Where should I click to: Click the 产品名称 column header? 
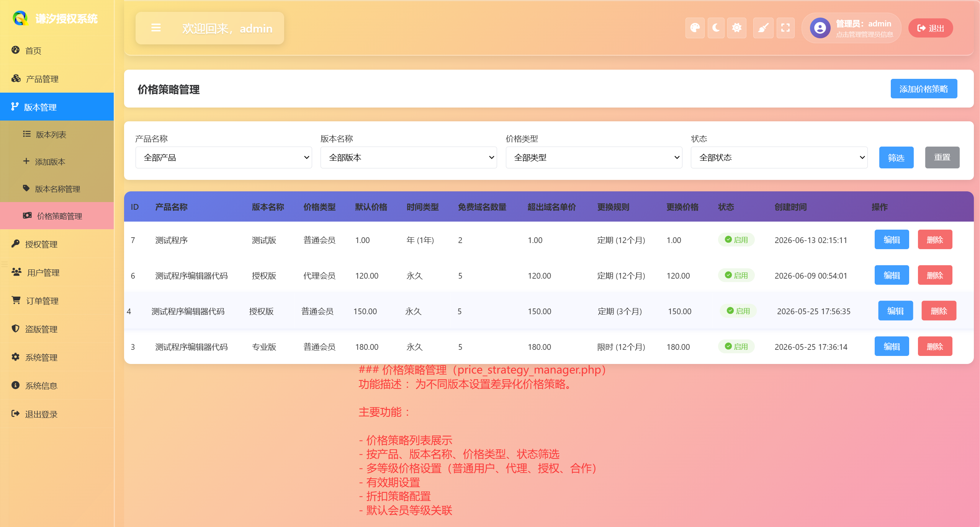(x=171, y=207)
